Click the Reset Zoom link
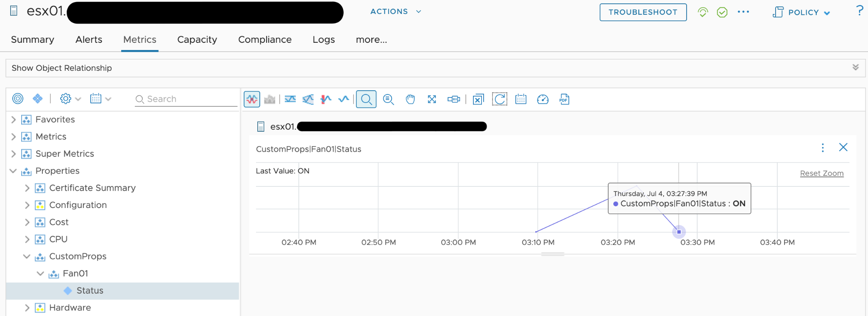868x316 pixels. pos(821,173)
